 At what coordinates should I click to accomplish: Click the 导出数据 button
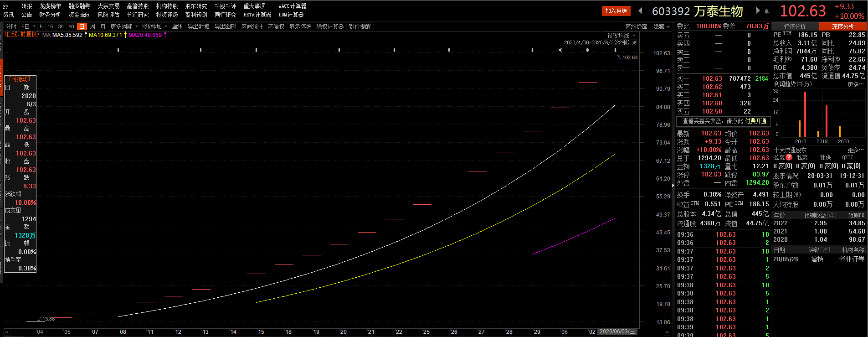click(198, 26)
